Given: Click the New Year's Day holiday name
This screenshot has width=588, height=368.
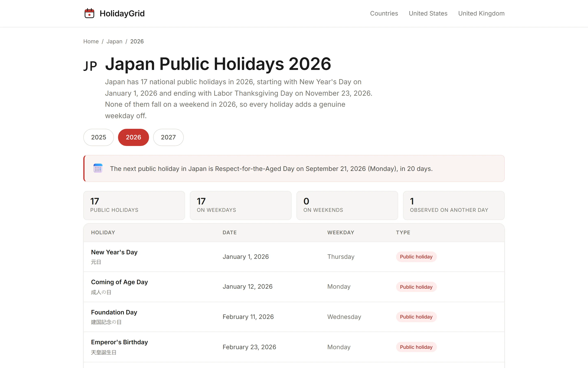Looking at the screenshot, I should coord(114,252).
